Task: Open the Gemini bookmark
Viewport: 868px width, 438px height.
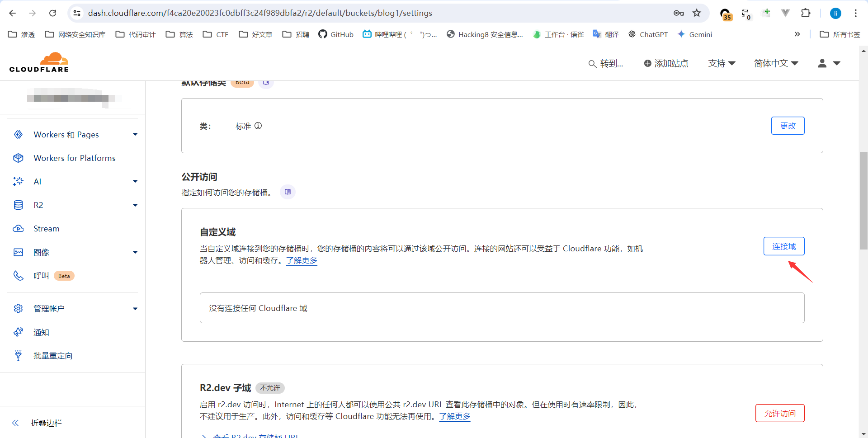Action: pos(695,34)
